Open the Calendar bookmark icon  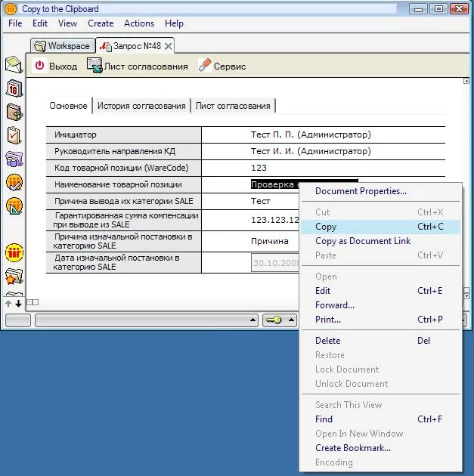(x=14, y=88)
